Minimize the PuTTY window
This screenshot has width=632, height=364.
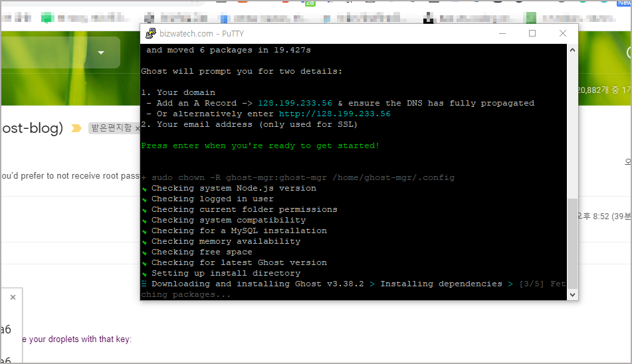(502, 33)
